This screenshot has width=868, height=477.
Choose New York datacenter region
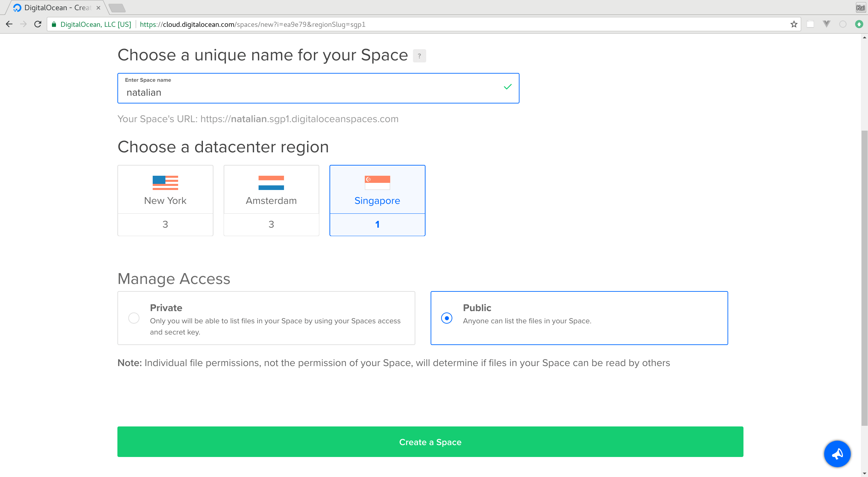pyautogui.click(x=165, y=189)
